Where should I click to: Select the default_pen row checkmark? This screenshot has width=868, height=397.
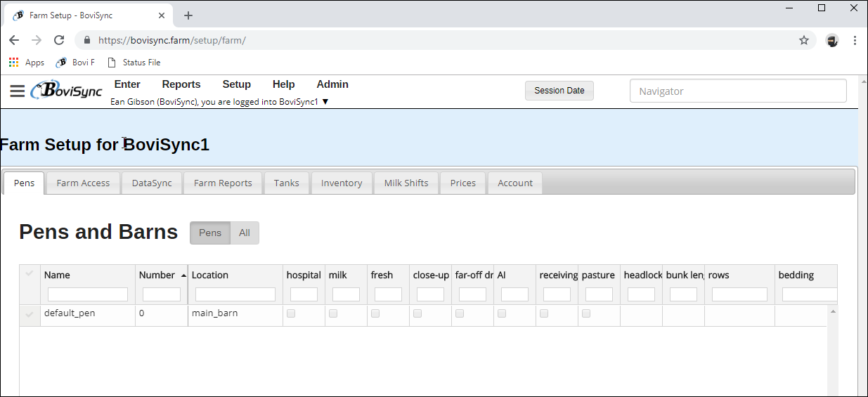point(30,315)
